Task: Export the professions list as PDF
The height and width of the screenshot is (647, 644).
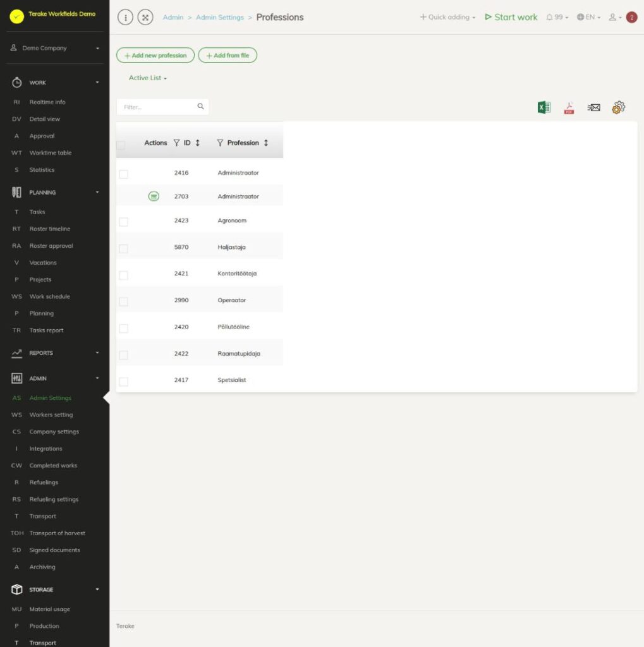Action: [569, 107]
